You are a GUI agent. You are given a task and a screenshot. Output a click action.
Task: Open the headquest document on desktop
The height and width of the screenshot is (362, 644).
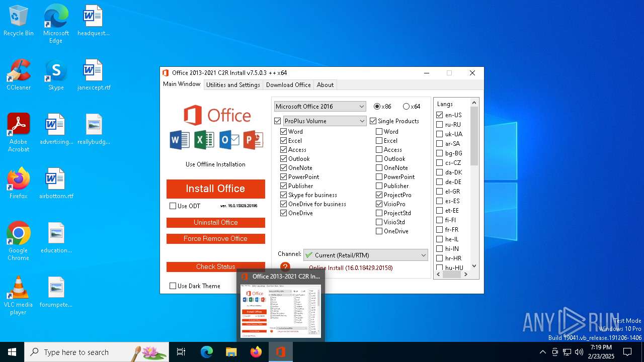[94, 21]
